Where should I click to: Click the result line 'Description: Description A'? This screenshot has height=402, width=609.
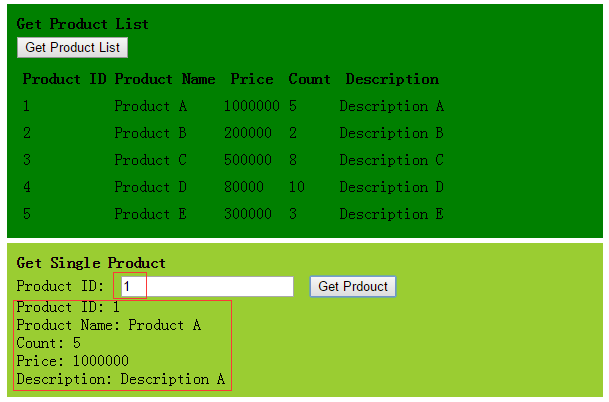(121, 379)
